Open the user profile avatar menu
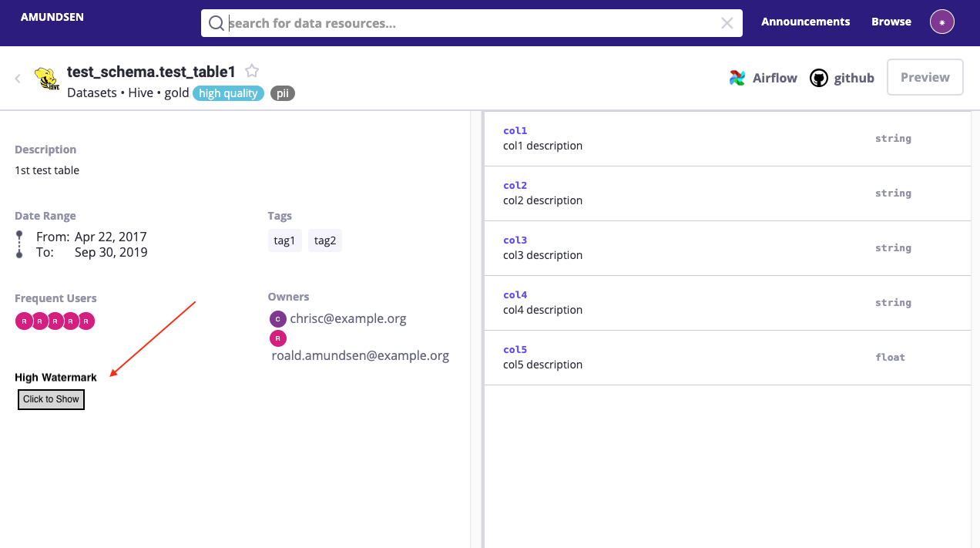 pyautogui.click(x=941, y=22)
